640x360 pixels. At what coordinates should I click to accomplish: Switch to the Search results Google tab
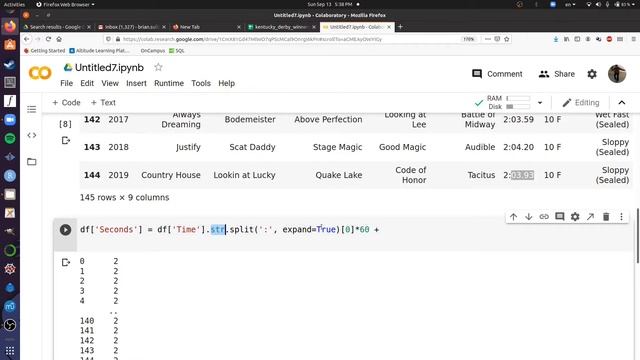tap(56, 27)
